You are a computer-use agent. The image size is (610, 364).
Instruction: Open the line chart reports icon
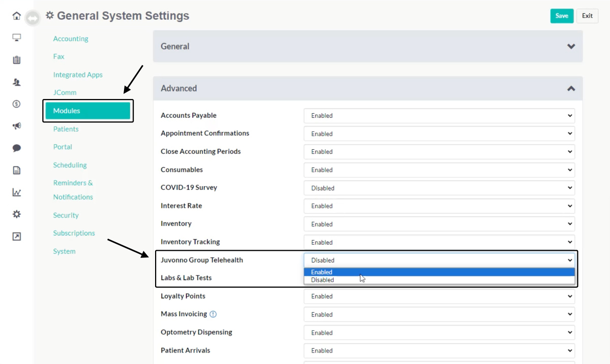click(x=17, y=192)
